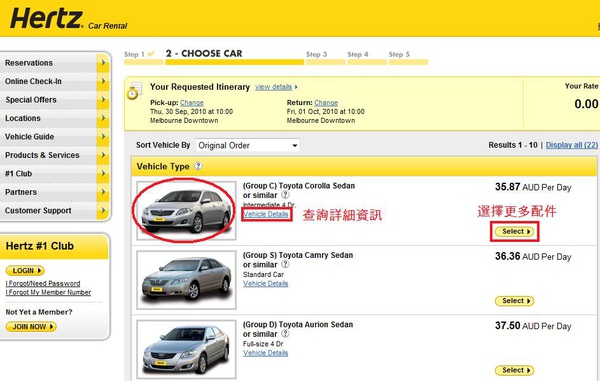This screenshot has height=382, width=600.
Task: Click Display all (22) results link
Action: (572, 145)
